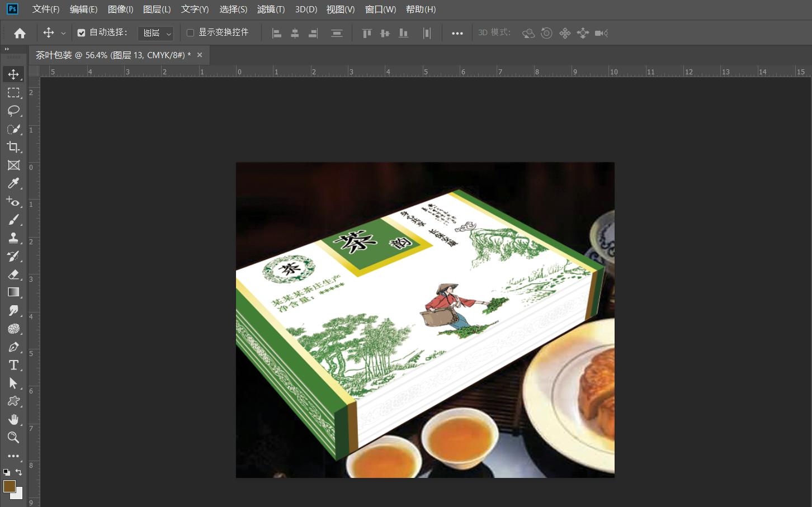Viewport: 812px width, 507px height.
Task: Expand the extra options via ellipsis button
Action: click(457, 33)
